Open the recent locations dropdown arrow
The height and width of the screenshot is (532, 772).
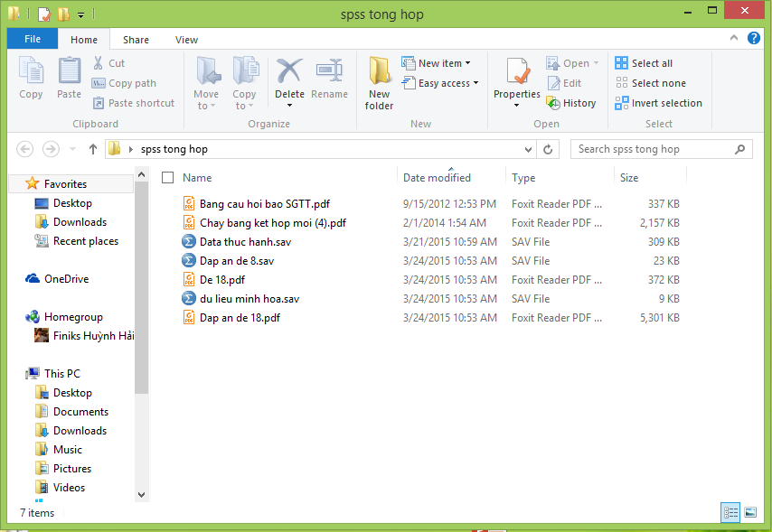click(x=72, y=149)
